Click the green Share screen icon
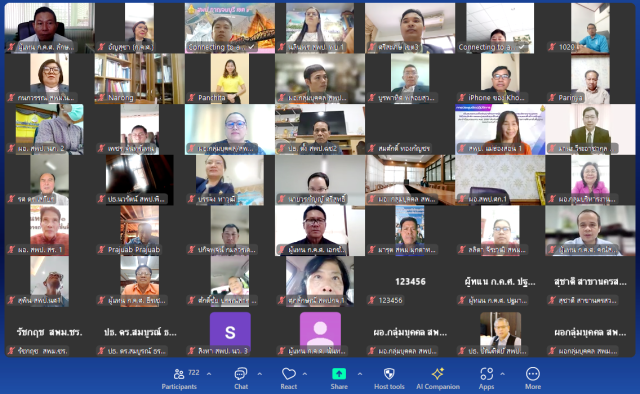This screenshot has height=394, width=640. click(339, 374)
